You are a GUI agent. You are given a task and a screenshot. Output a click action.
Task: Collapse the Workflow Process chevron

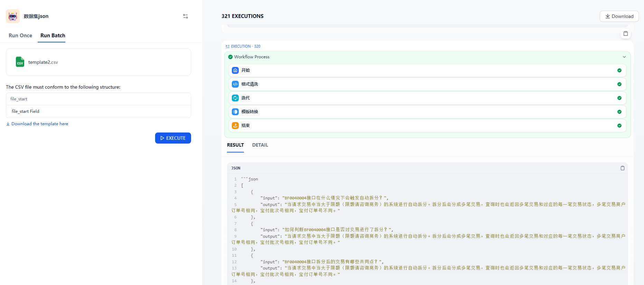(624, 57)
